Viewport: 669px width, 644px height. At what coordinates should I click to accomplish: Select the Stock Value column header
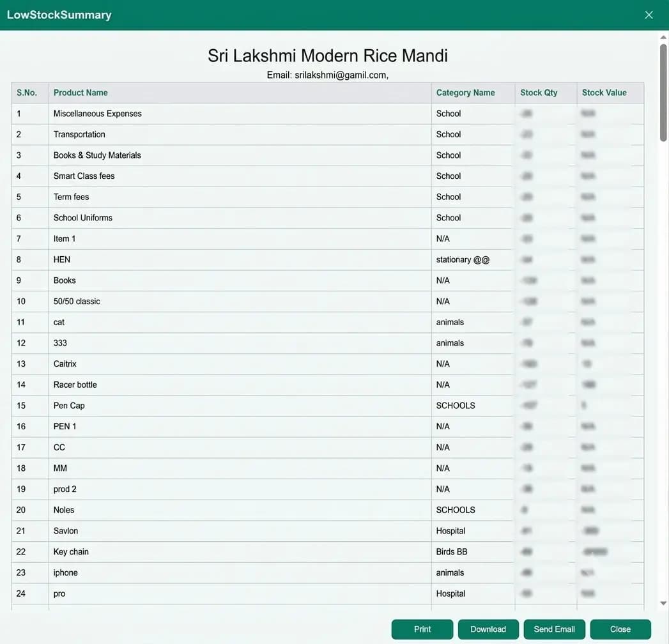coord(610,93)
